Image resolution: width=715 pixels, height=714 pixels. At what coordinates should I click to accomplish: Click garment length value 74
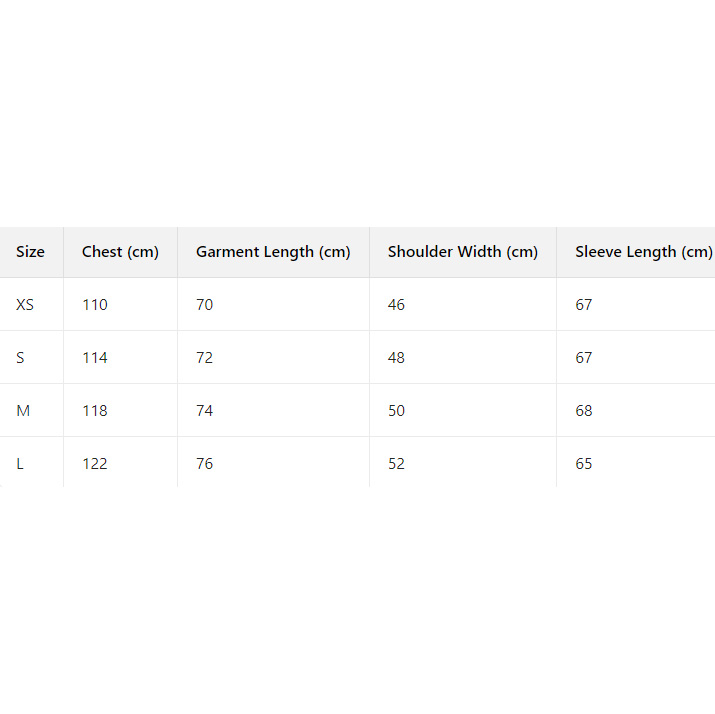click(x=205, y=410)
